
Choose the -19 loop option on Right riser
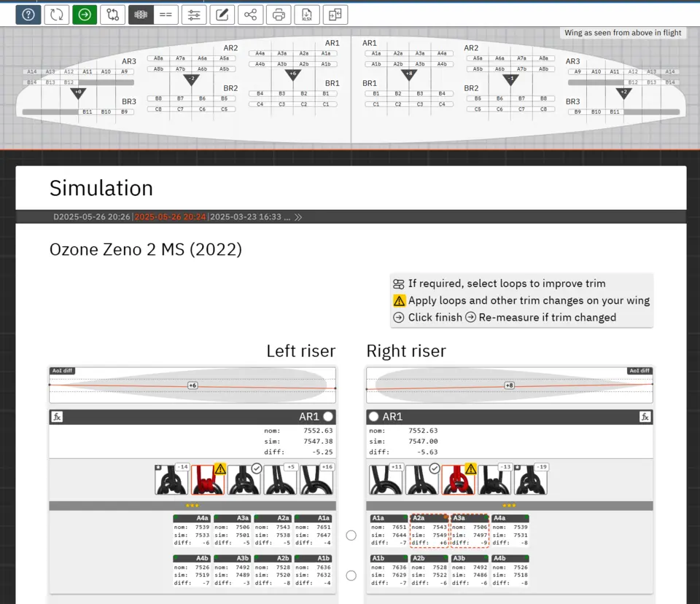pyautogui.click(x=530, y=479)
